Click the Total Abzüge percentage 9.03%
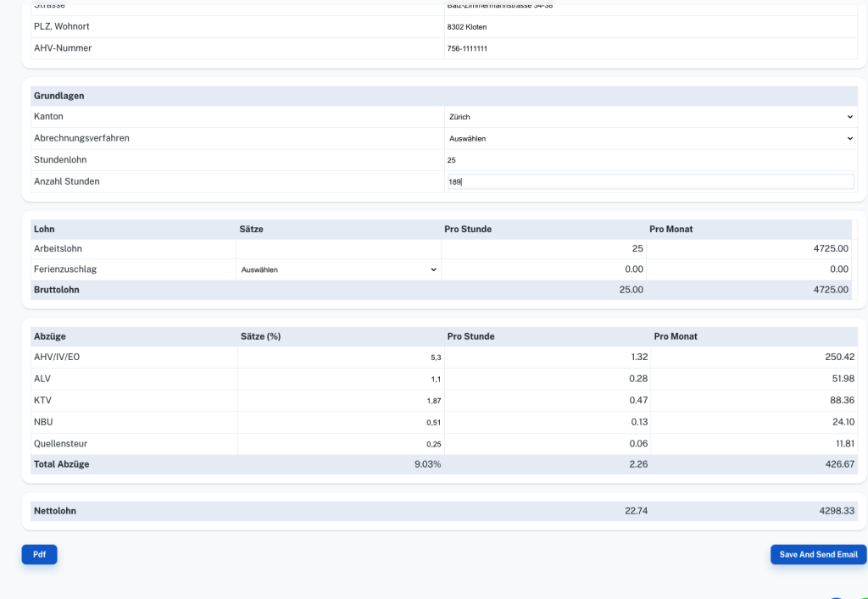Screen dimensions: 868x599 tap(427, 464)
